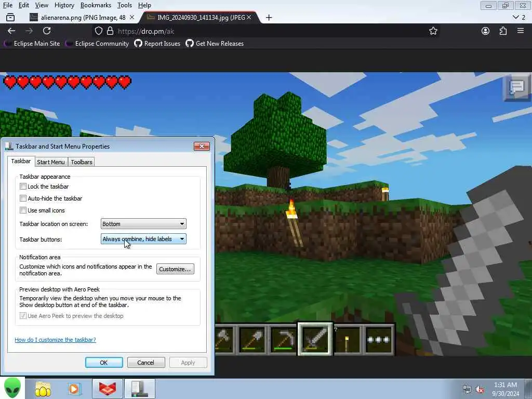Viewport: 532px width, 399px height.
Task: Click Cancel in Taskbar properties dialog
Action: point(146,362)
